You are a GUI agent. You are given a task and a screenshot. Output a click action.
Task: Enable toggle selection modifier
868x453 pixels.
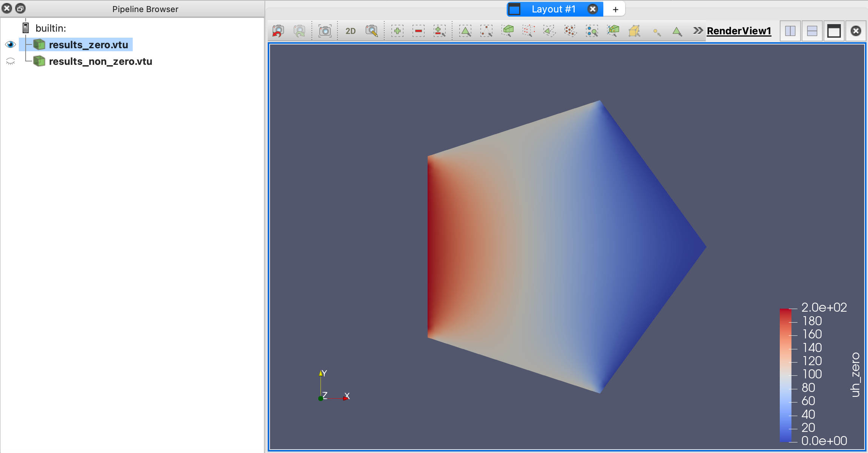(x=440, y=31)
